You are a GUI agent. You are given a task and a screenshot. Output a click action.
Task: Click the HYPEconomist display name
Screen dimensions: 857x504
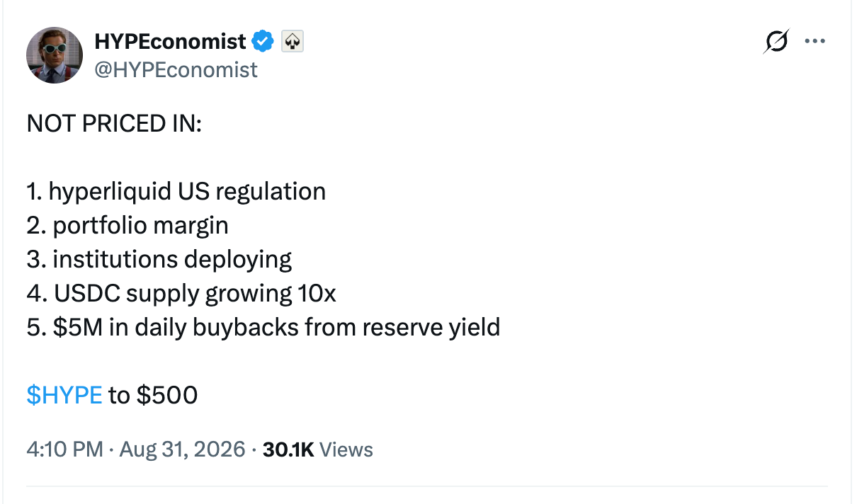coord(170,42)
